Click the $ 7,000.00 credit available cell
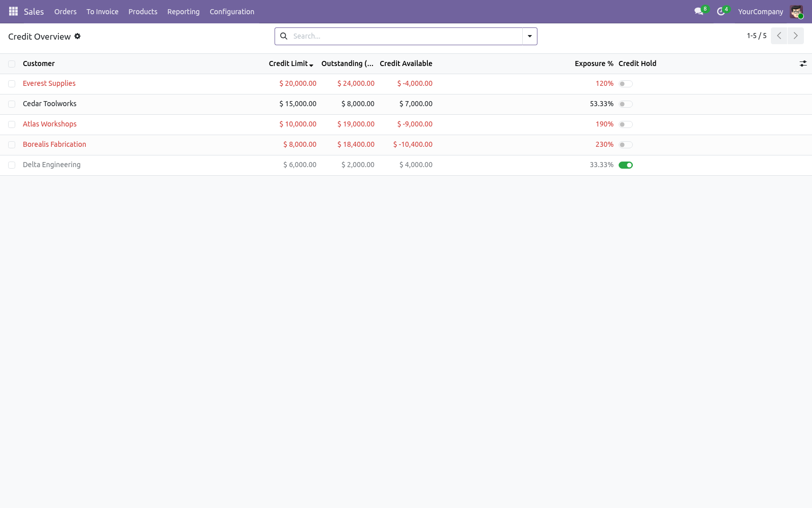The image size is (812, 508). coord(416,104)
